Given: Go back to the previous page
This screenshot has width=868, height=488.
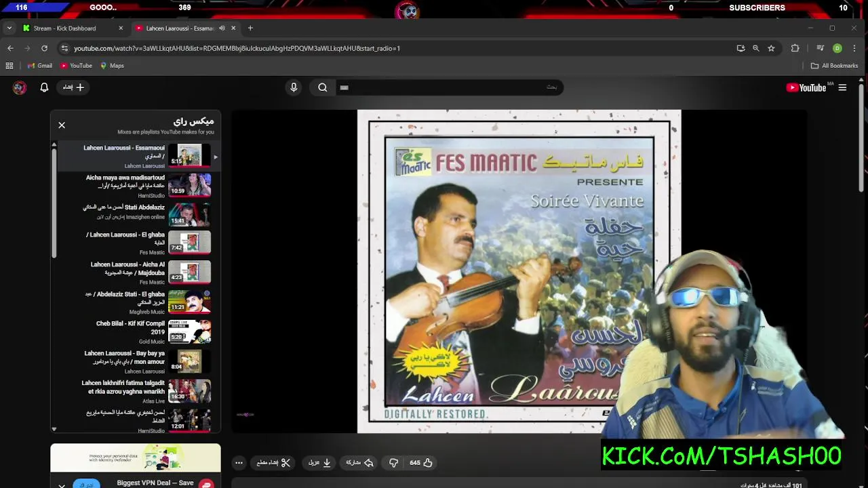Looking at the screenshot, I should pyautogui.click(x=10, y=48).
